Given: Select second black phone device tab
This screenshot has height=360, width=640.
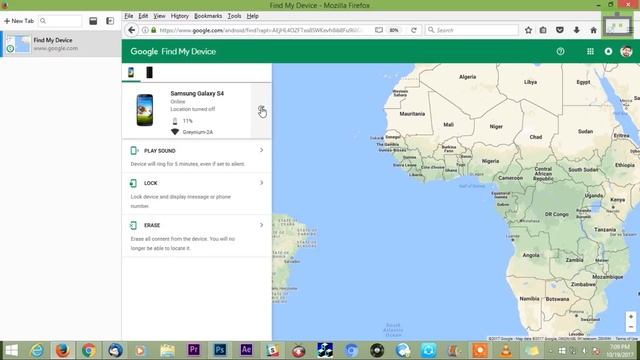Looking at the screenshot, I should [149, 72].
